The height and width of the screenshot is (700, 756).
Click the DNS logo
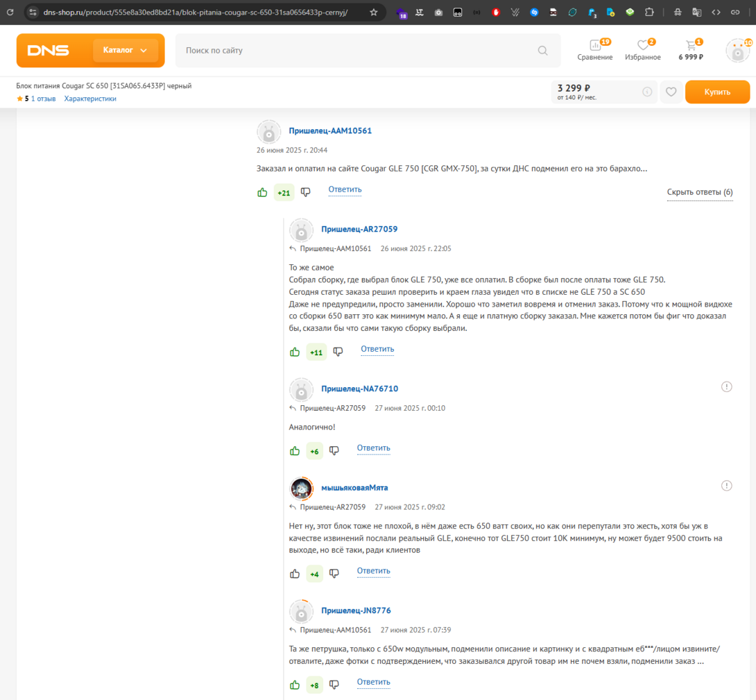point(49,51)
